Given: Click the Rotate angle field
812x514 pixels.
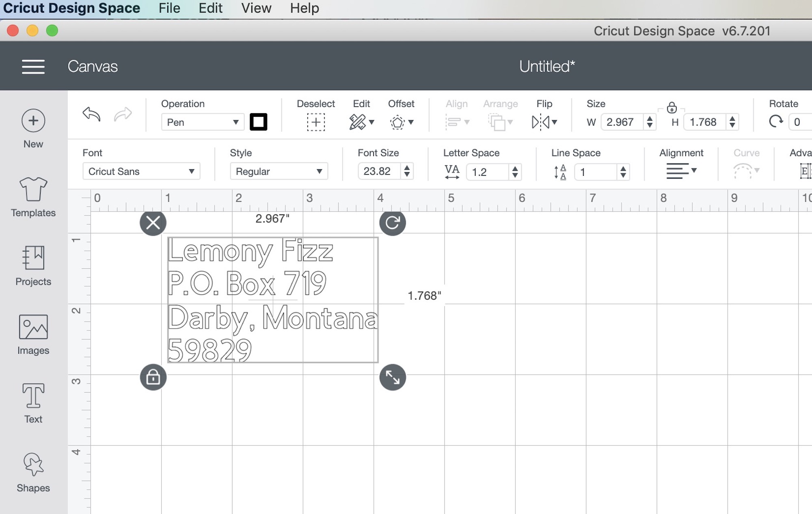Looking at the screenshot, I should click(800, 122).
